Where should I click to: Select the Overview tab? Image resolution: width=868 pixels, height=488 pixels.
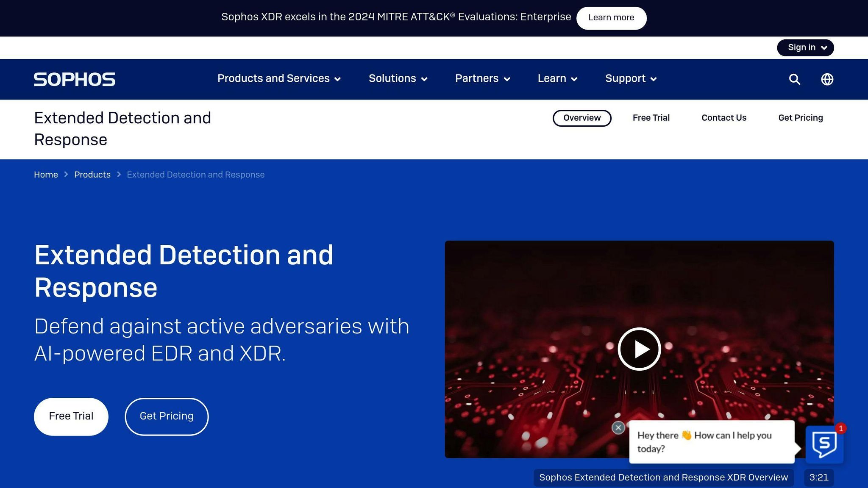coord(582,118)
